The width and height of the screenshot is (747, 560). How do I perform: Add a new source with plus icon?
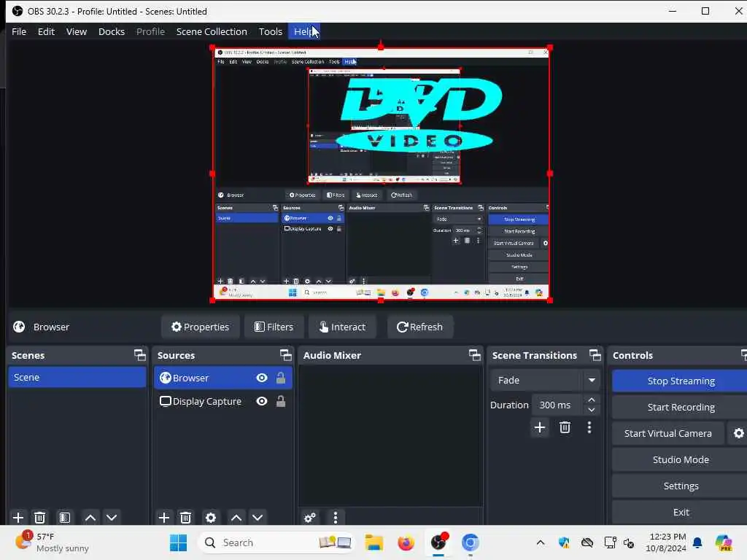(164, 518)
